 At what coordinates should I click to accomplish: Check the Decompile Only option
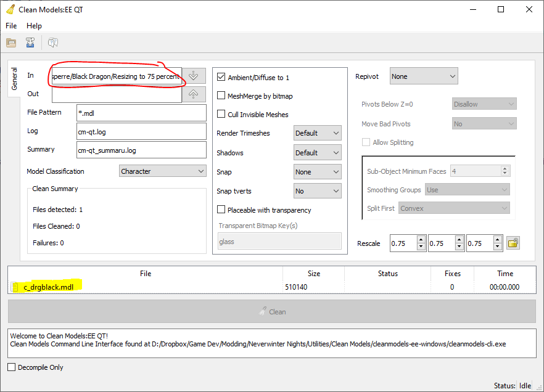[12, 367]
